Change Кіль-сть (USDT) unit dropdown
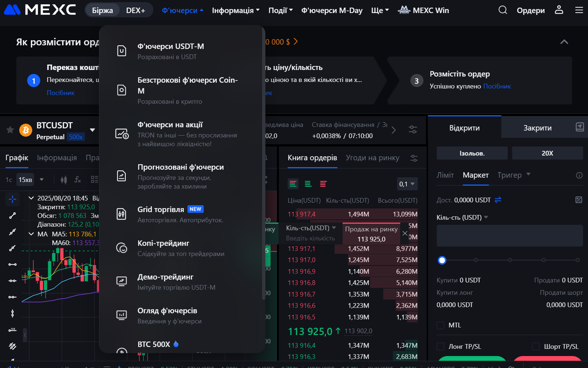 (x=462, y=217)
